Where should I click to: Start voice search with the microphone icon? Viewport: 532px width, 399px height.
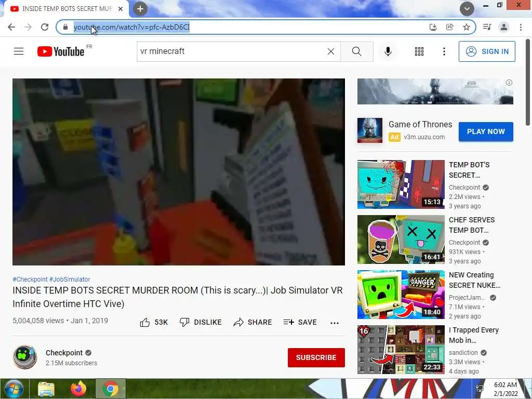tap(388, 51)
